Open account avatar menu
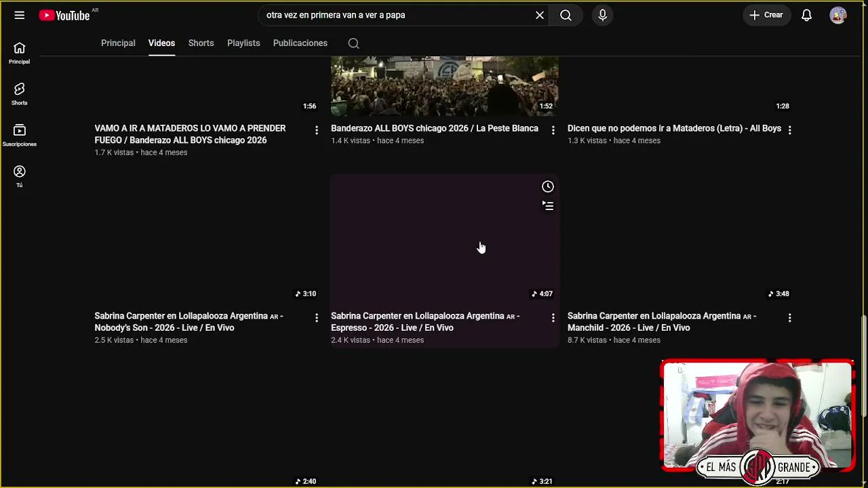 click(838, 15)
